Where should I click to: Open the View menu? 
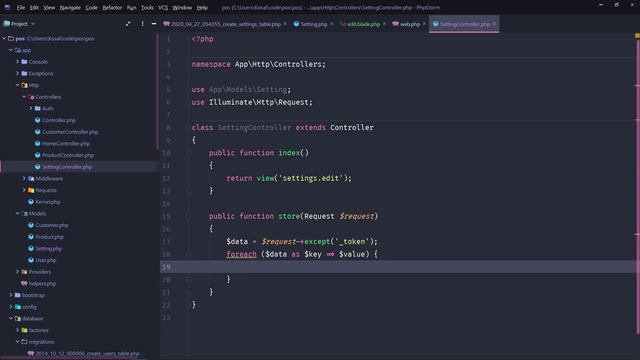point(49,8)
